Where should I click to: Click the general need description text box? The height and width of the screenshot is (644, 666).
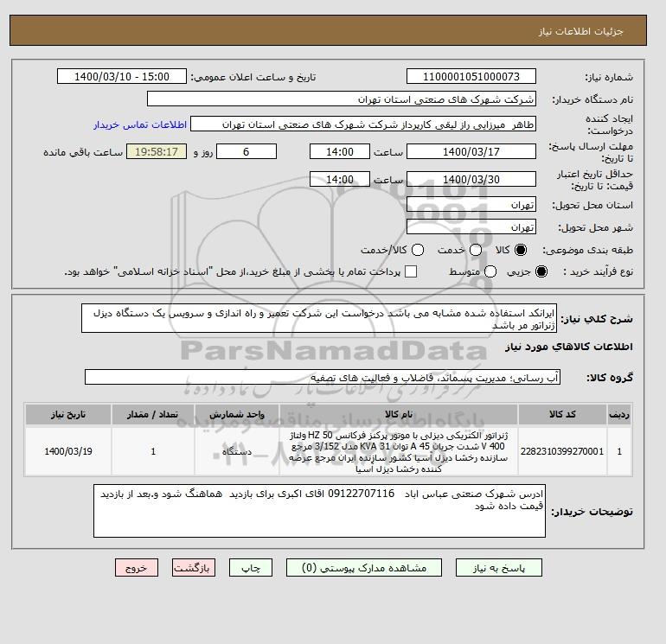tap(319, 318)
